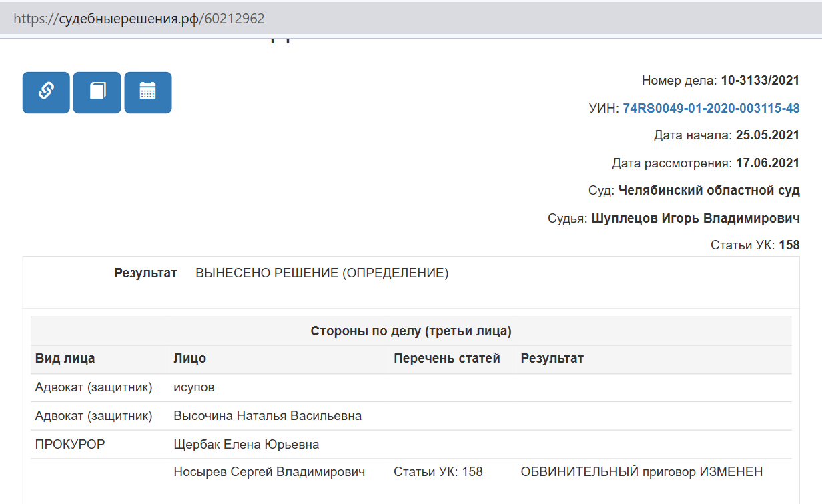Click the Результат column header
Screen dimensions: 822x504
(552, 359)
